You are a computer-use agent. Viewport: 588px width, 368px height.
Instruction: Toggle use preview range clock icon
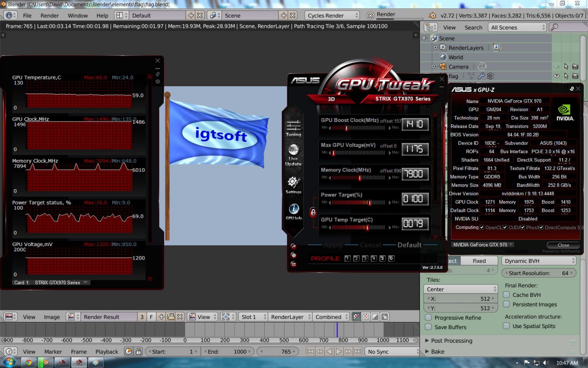pos(129,352)
